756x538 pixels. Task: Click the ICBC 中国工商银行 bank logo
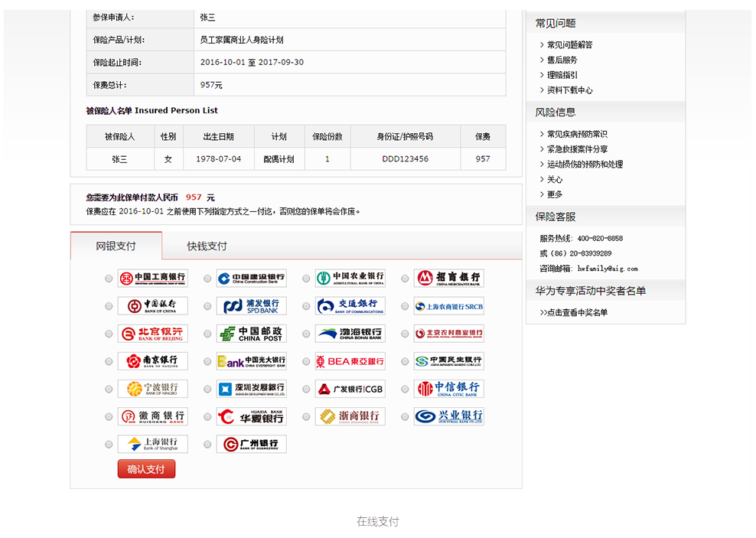(x=152, y=279)
